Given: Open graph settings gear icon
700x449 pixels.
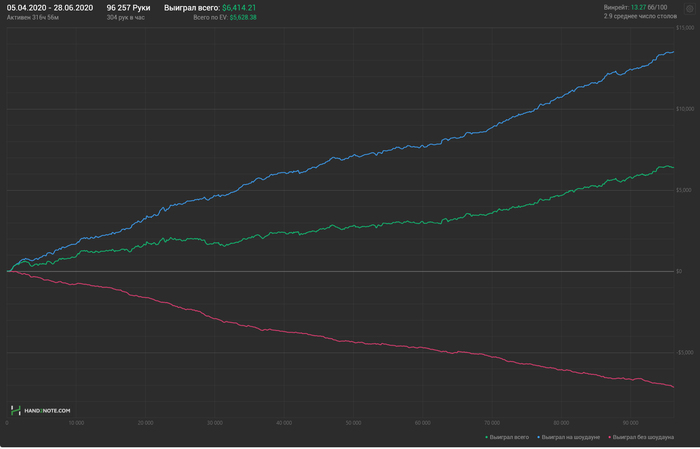Looking at the screenshot, I should (689, 8).
